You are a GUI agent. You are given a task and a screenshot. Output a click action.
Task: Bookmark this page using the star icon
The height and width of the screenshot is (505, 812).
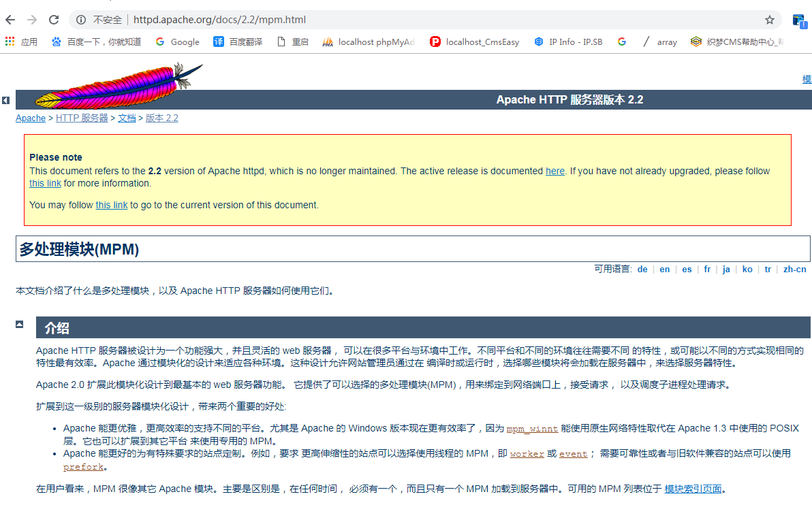(x=769, y=20)
